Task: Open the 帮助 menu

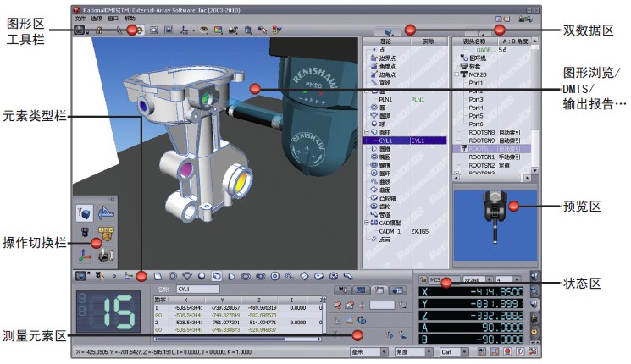Action: point(130,18)
